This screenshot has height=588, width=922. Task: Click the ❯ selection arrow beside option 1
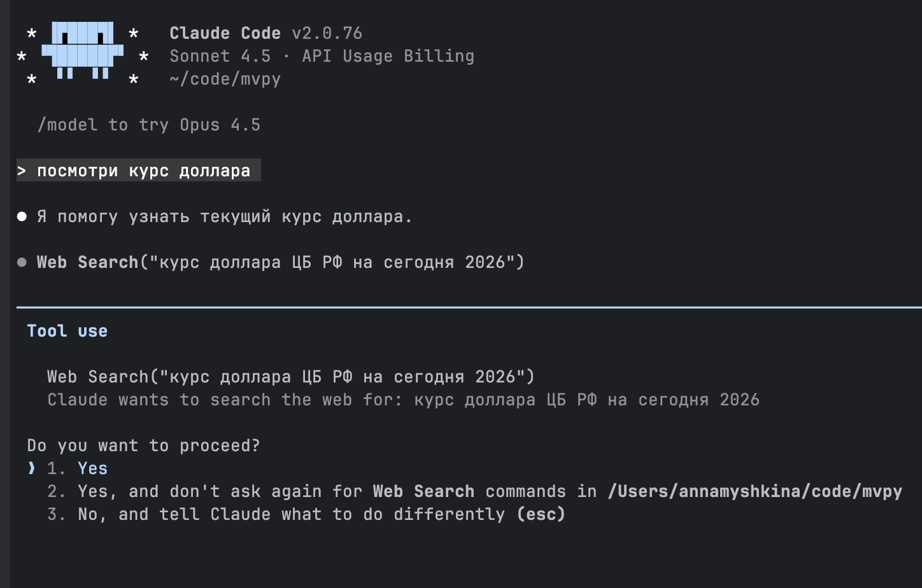[30, 468]
